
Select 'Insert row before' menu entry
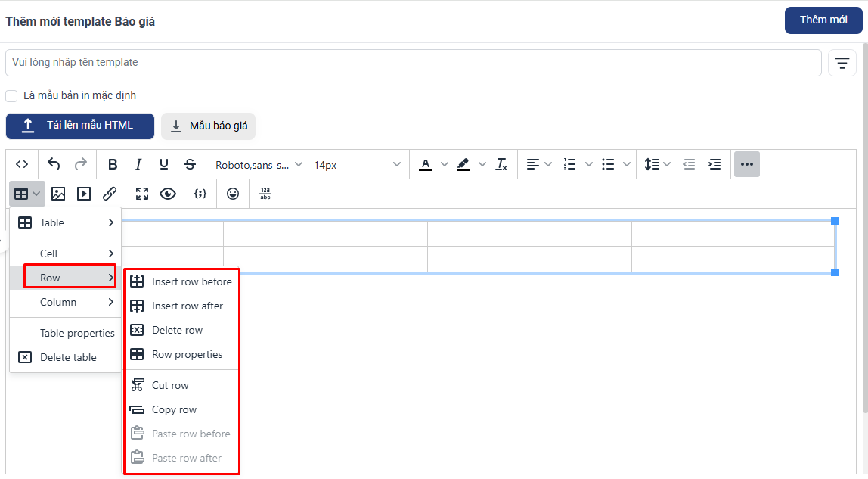tap(191, 281)
